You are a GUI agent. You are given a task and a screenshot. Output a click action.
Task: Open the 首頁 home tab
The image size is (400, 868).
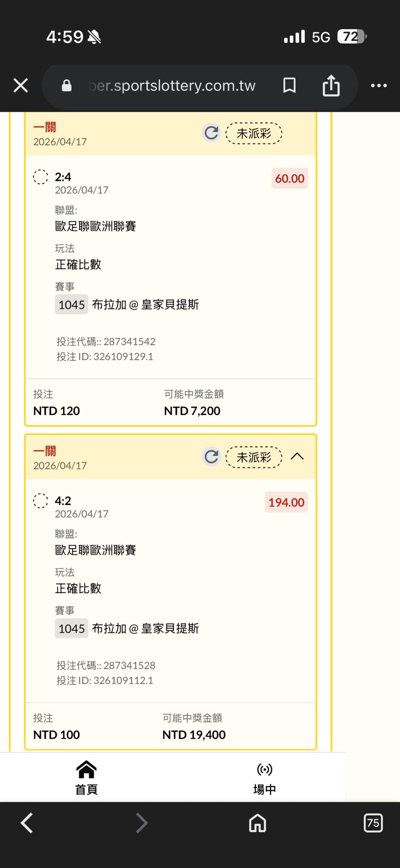pyautogui.click(x=86, y=777)
